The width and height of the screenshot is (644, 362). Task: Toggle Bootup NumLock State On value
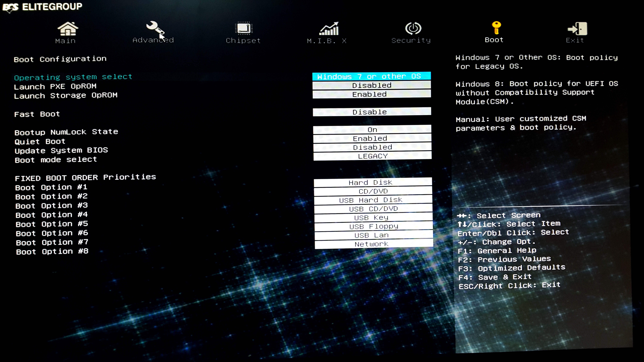coord(372,130)
